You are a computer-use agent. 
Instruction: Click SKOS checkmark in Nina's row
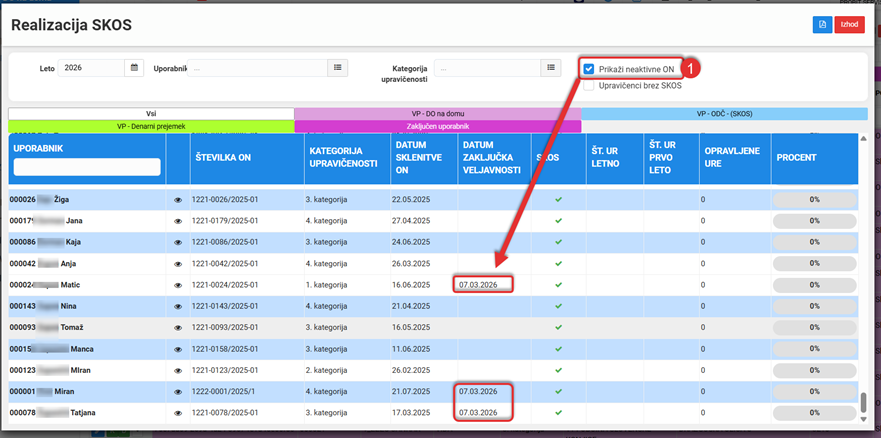coord(558,307)
